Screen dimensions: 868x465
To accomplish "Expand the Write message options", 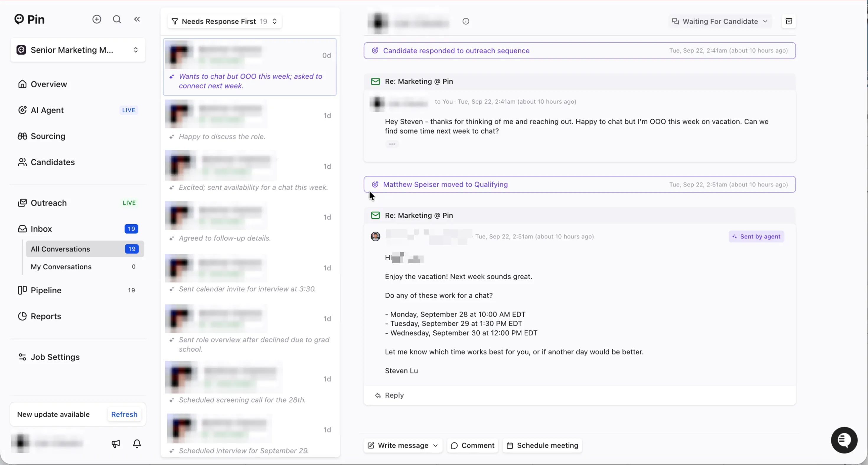I will coord(435,446).
